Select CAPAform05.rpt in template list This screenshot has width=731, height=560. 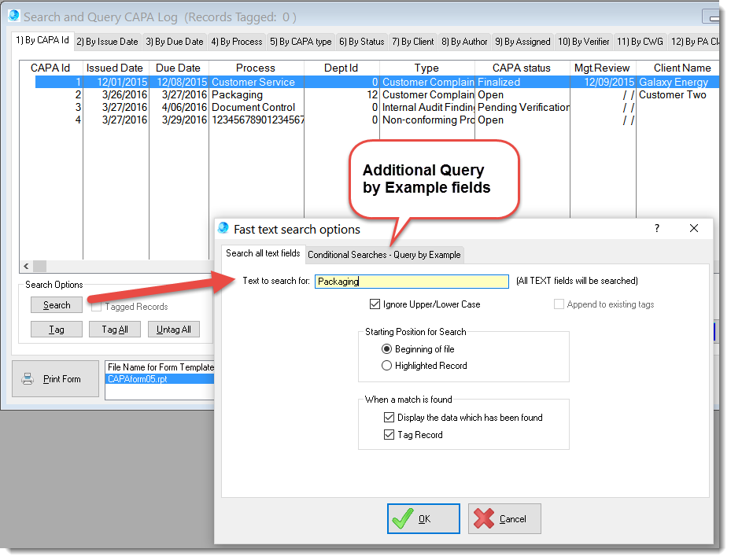137,379
